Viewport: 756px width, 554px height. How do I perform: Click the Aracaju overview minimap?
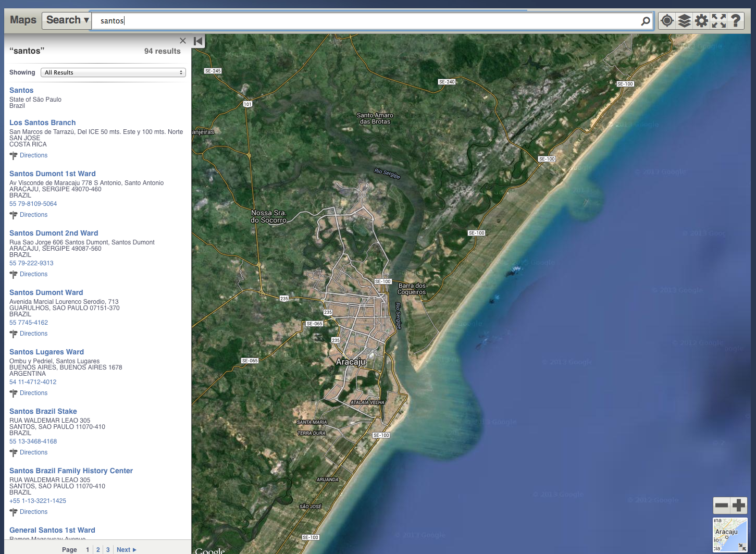pos(729,534)
